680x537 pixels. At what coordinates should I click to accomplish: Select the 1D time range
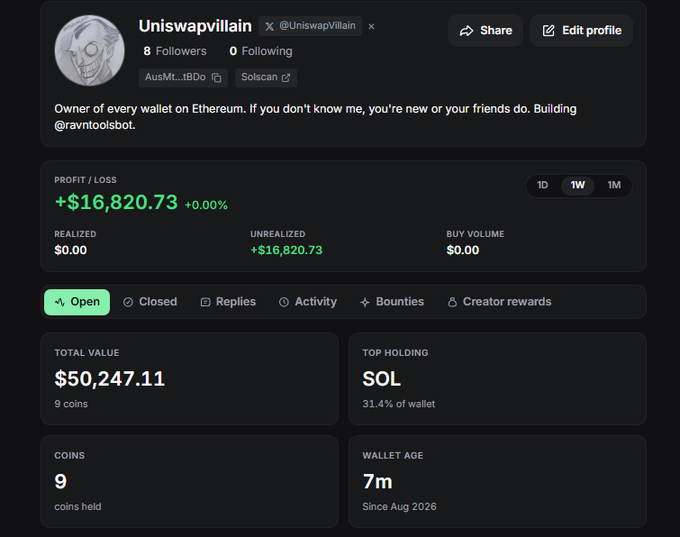[x=543, y=185]
